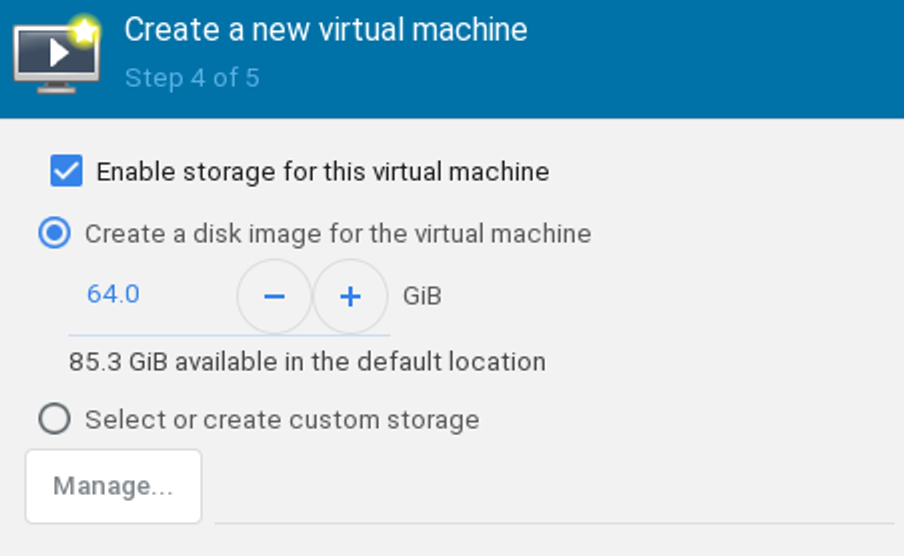
Task: Click the play triangle inside the monitor icon
Action: [58, 53]
